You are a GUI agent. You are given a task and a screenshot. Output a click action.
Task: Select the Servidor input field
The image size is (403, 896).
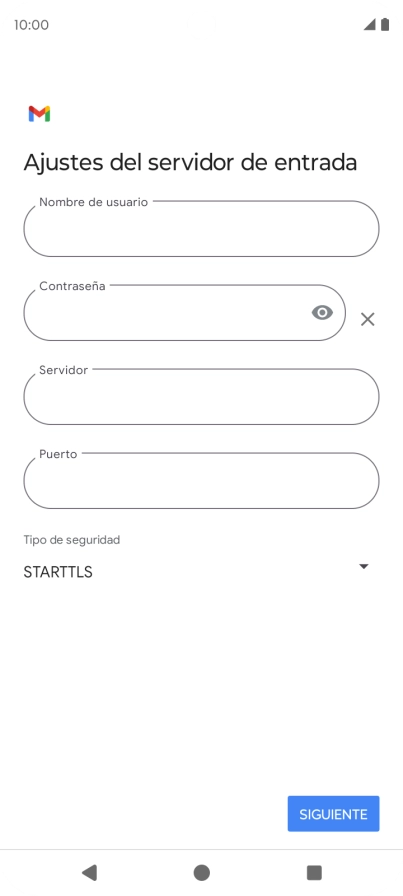click(x=201, y=397)
